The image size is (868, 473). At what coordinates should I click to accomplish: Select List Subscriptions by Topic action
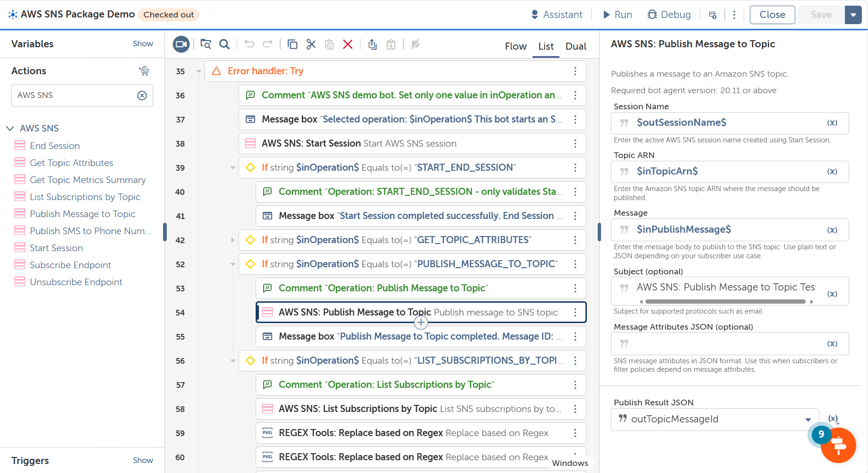[85, 197]
